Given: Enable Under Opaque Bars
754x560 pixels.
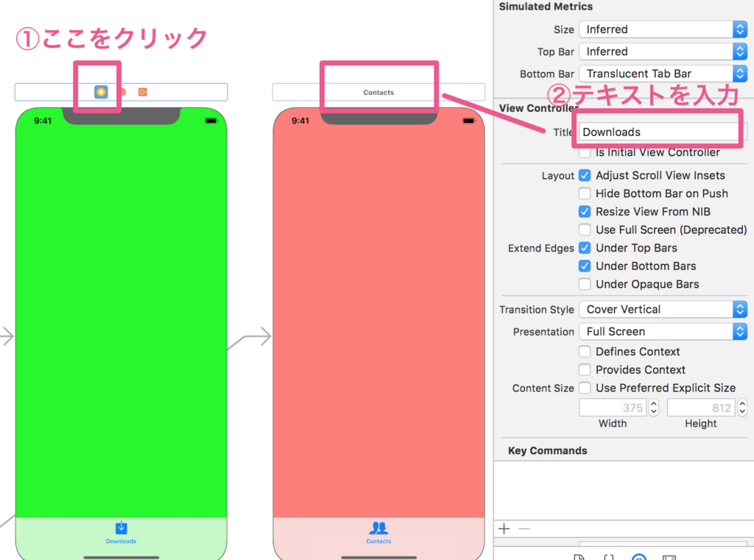Looking at the screenshot, I should tap(585, 284).
